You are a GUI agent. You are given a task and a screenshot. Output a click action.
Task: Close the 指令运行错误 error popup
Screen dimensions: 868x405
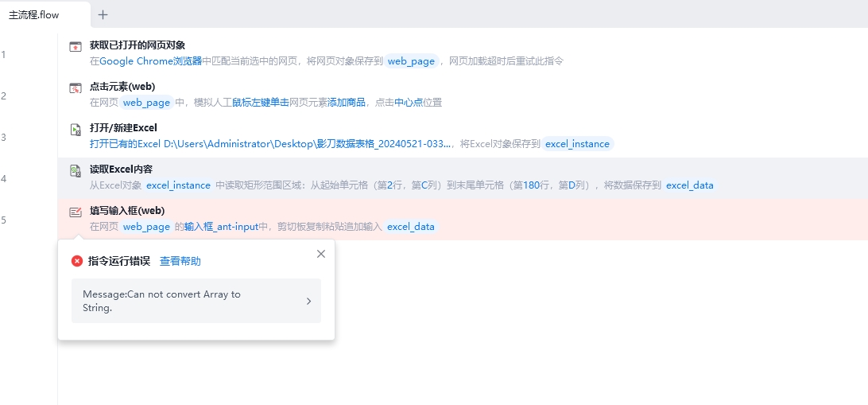point(321,254)
